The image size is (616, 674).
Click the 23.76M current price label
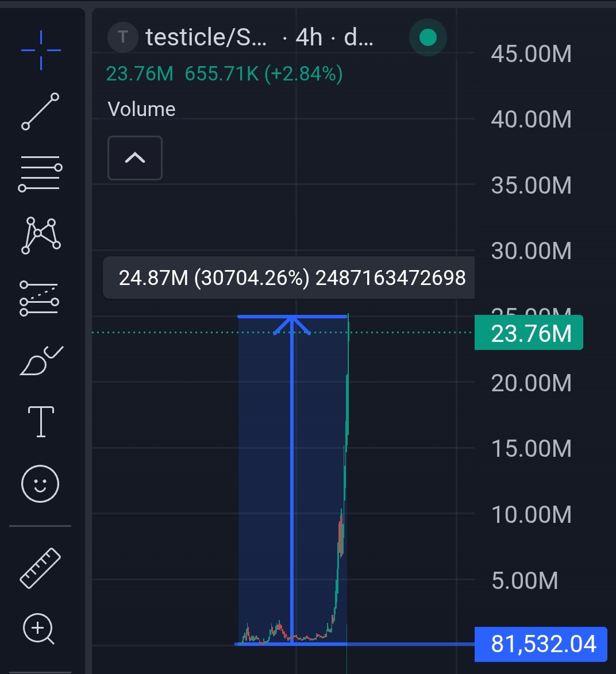click(x=529, y=333)
